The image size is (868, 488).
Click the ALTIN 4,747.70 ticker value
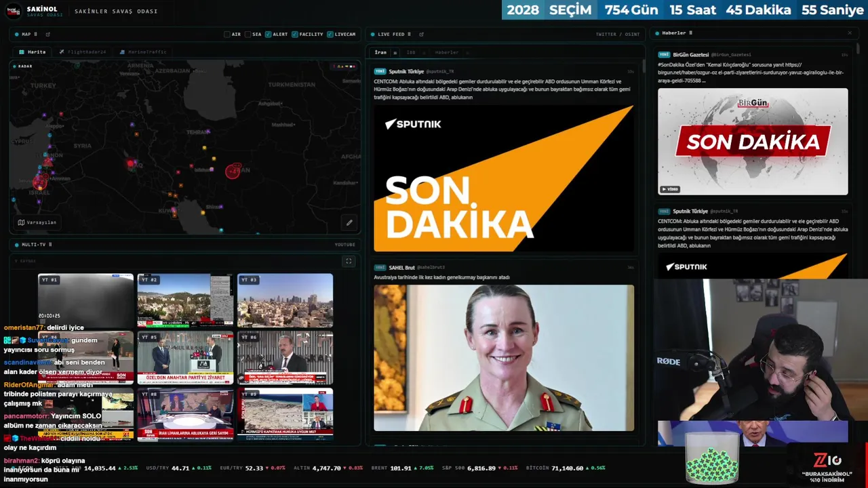326,468
